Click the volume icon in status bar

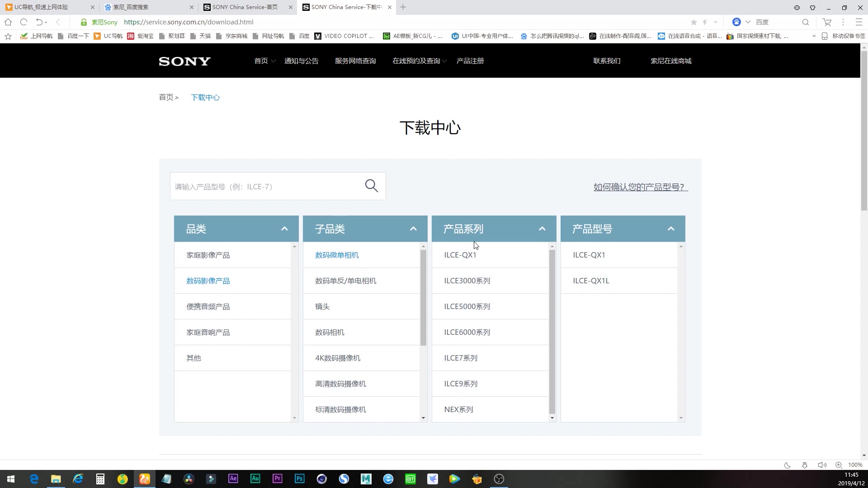pyautogui.click(x=821, y=465)
